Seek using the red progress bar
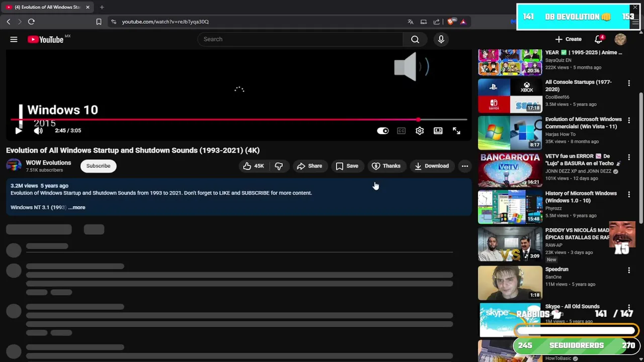Image resolution: width=644 pixels, height=362 pixels. point(239,120)
